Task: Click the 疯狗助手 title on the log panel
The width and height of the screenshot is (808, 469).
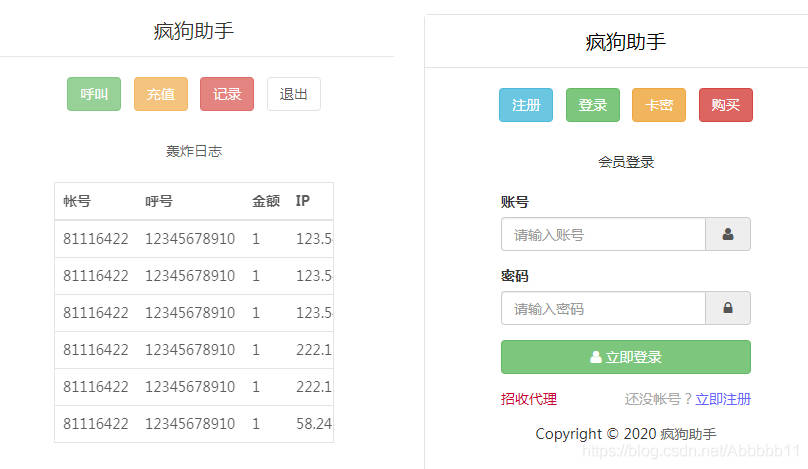Action: [x=194, y=31]
